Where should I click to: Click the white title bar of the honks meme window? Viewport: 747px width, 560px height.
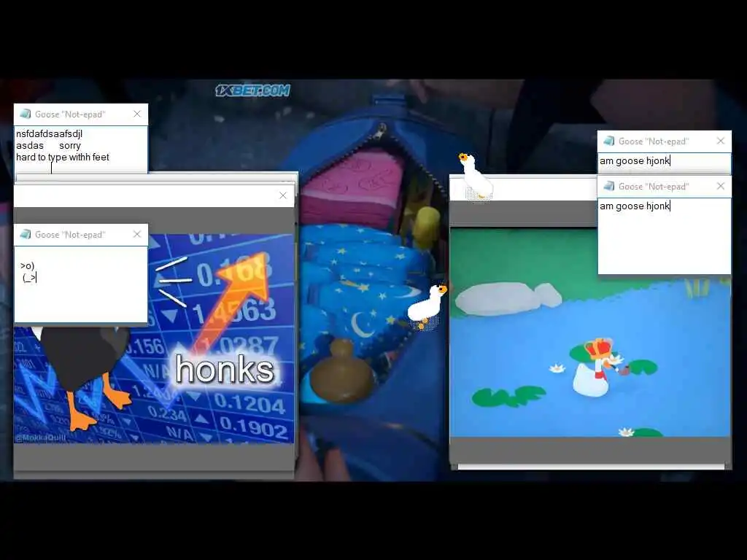[152, 195]
